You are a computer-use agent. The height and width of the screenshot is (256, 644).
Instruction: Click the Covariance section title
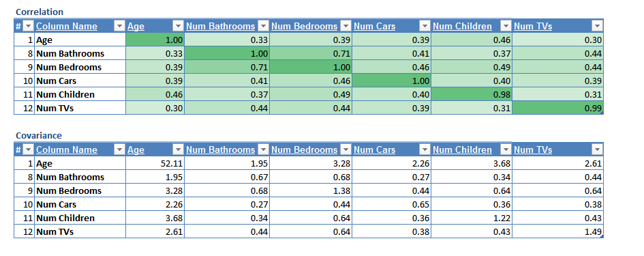click(39, 135)
